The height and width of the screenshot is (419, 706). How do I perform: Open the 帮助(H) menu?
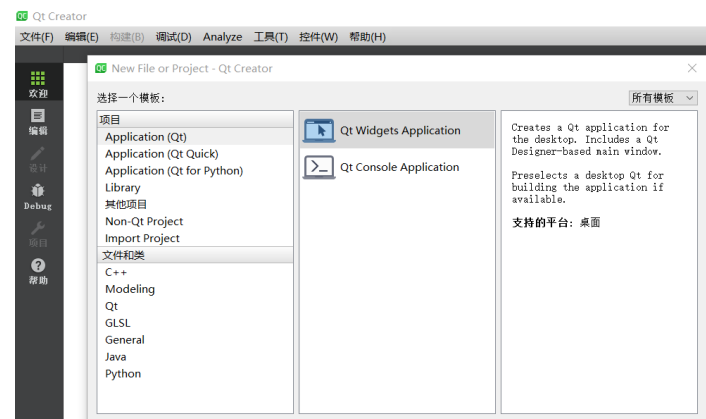[x=367, y=37]
